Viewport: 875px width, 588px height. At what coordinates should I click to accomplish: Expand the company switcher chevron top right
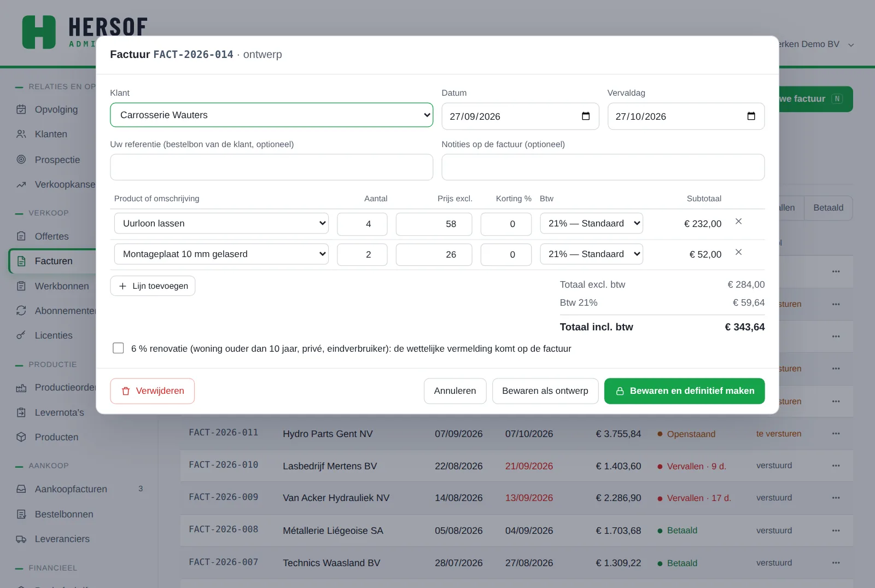tap(851, 45)
